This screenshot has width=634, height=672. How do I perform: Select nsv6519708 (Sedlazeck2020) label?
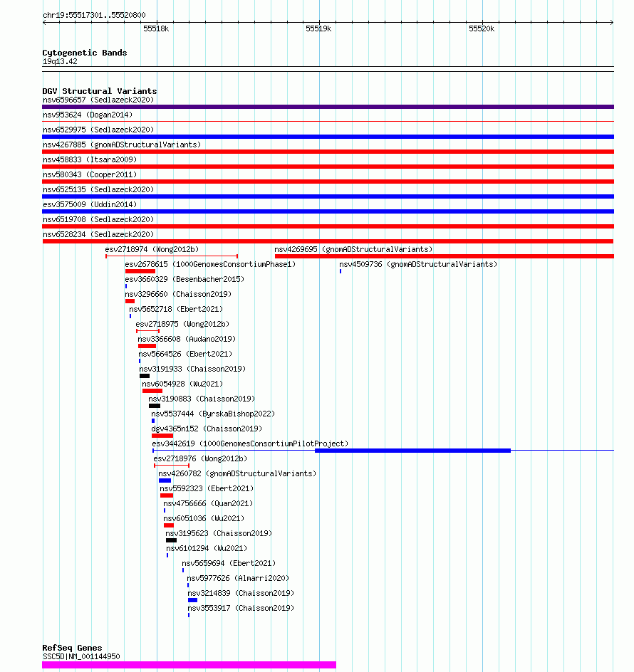pyautogui.click(x=98, y=219)
